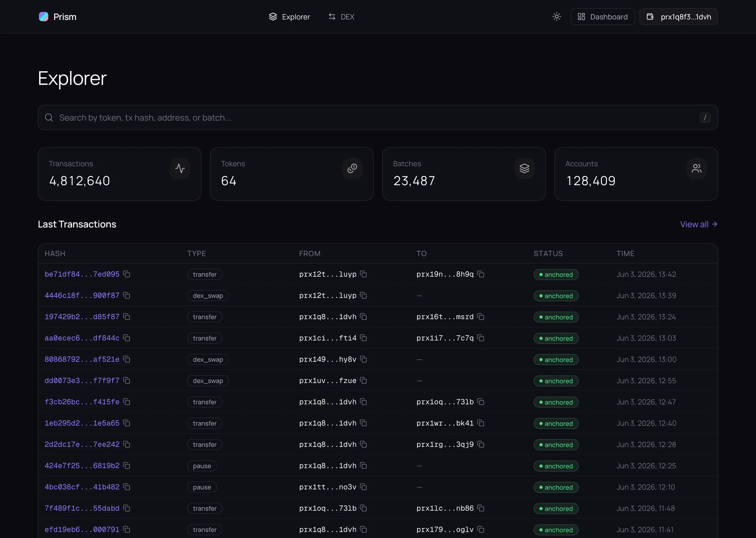This screenshot has width=756, height=538.
Task: Copy from-address prx1uv...fzue
Action: point(364,380)
